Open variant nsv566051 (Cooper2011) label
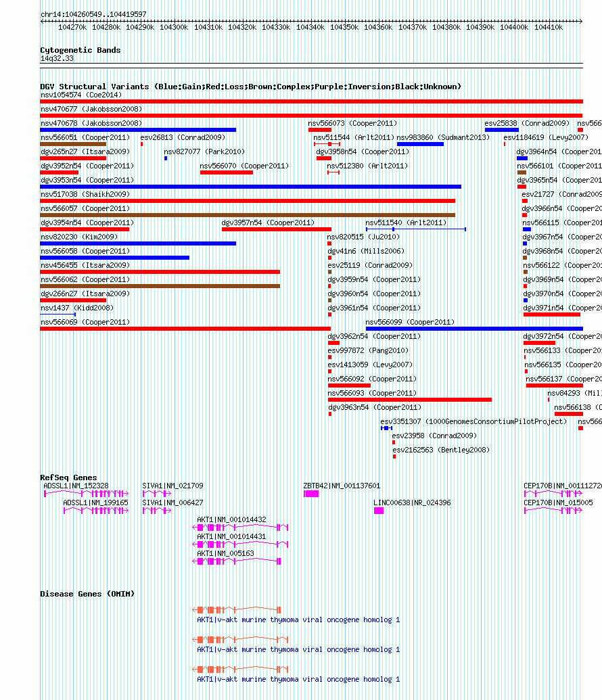Image resolution: width=602 pixels, height=700 pixels. (85, 137)
